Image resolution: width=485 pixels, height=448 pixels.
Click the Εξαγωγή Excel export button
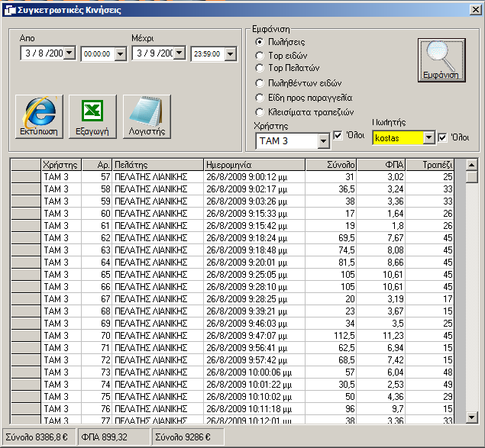click(x=92, y=117)
